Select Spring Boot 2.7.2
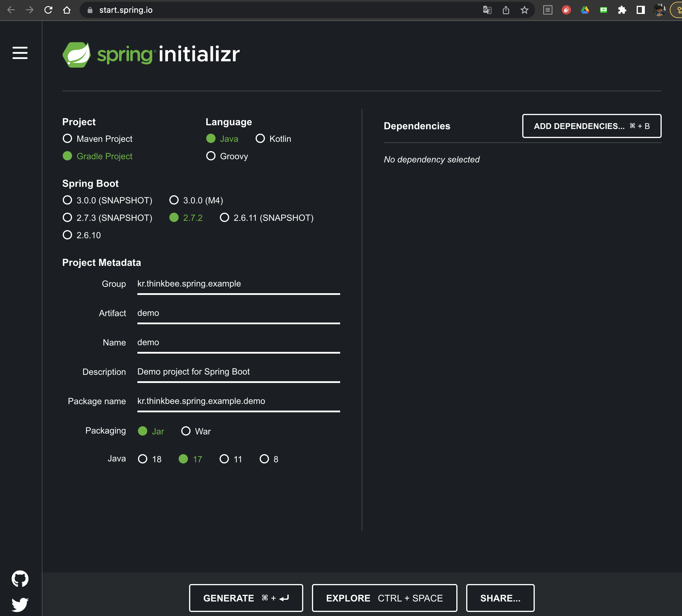 [x=186, y=218]
